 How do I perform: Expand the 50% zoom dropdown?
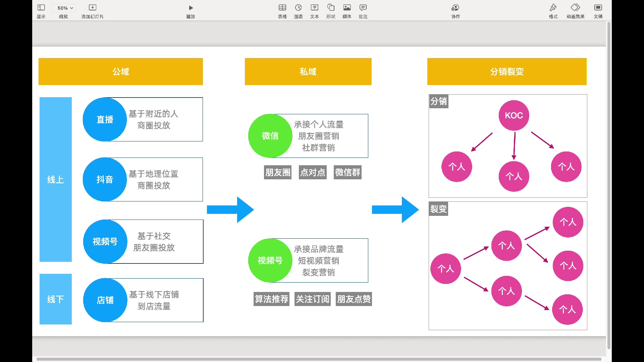pos(63,8)
